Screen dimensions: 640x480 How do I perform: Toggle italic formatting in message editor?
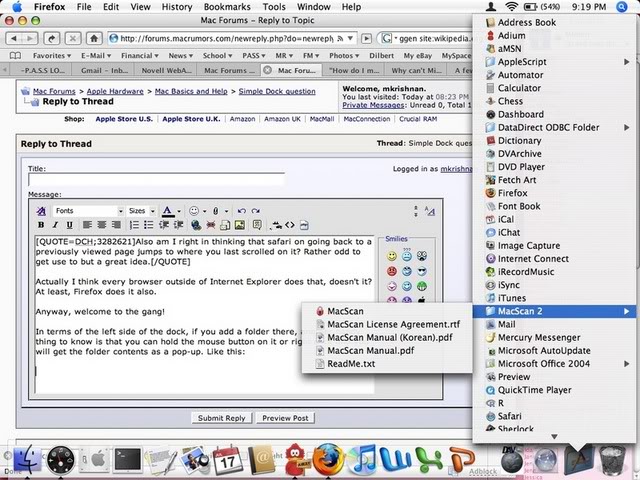tap(55, 225)
